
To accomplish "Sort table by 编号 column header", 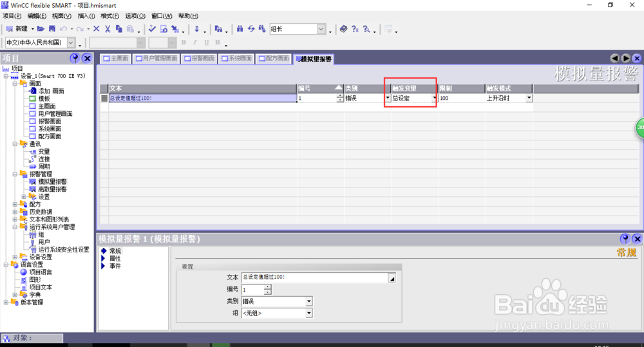I will (x=320, y=88).
